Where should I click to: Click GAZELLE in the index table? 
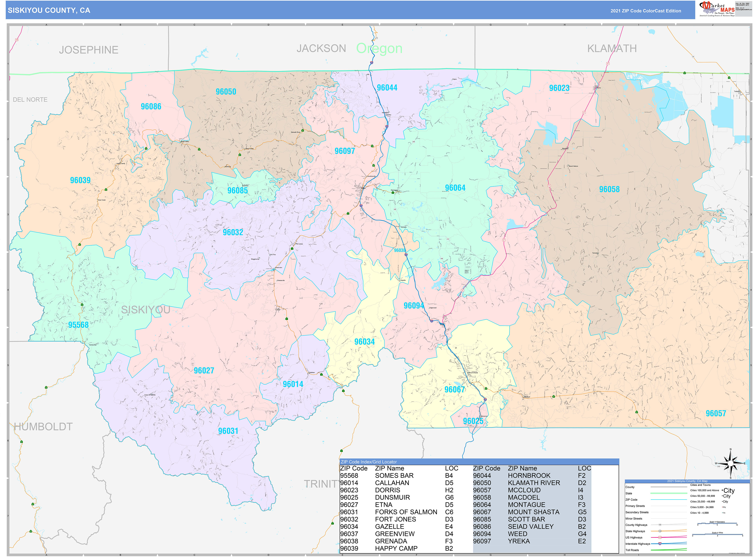[389, 526]
